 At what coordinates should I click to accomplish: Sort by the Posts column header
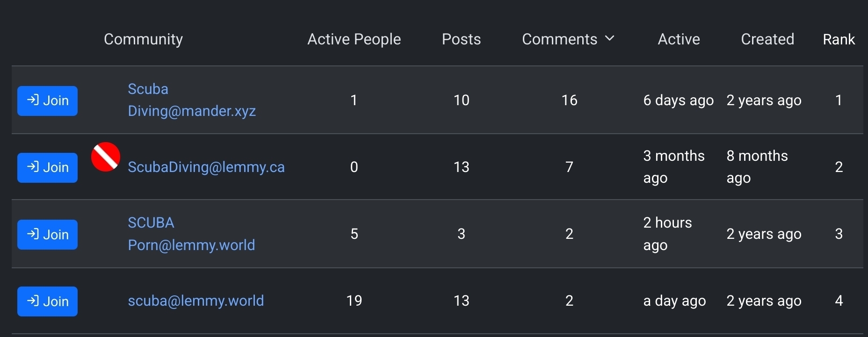(461, 39)
